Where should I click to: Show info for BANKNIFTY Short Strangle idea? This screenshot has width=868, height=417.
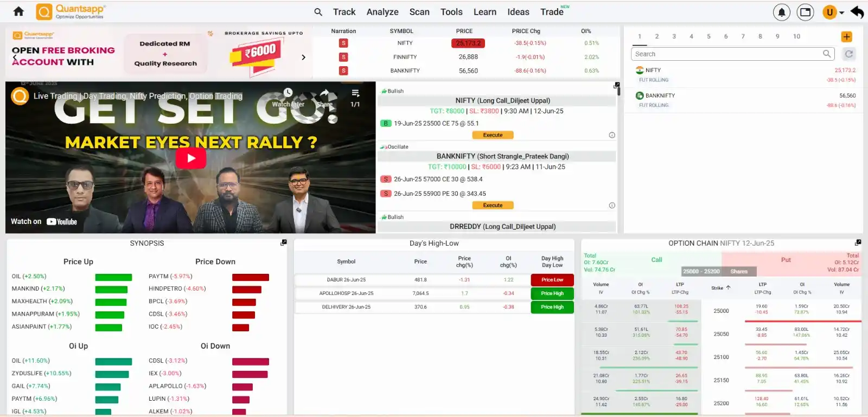point(612,206)
